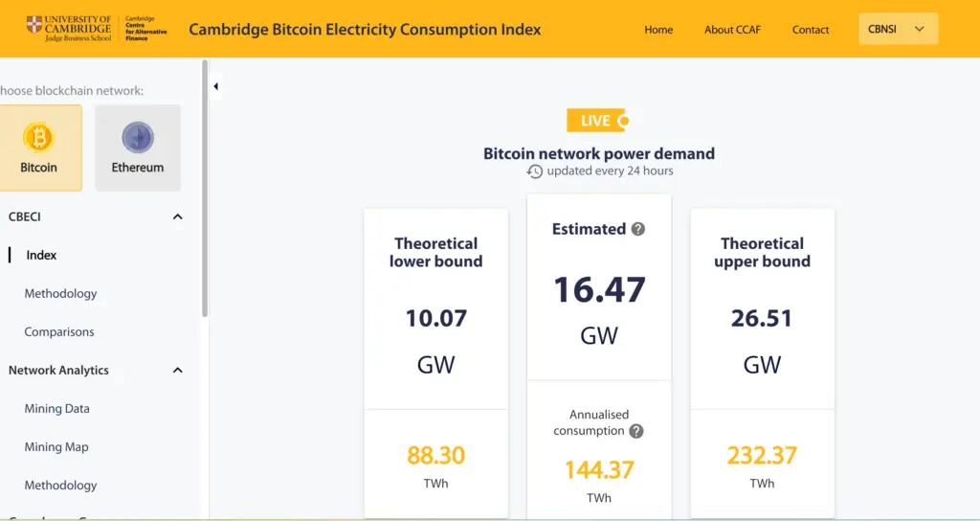Click the 232.37 TWh value
980x521 pixels.
(762, 455)
